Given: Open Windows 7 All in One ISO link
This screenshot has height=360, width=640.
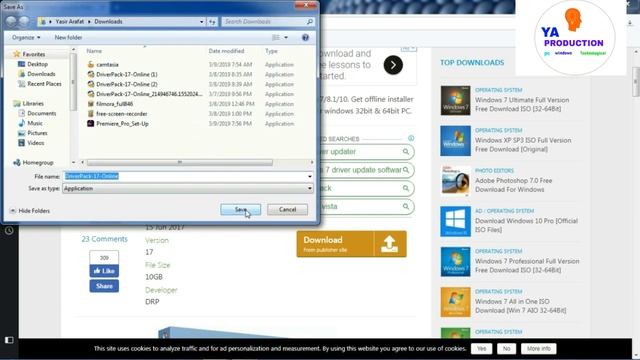Looking at the screenshot, I should click(x=520, y=306).
